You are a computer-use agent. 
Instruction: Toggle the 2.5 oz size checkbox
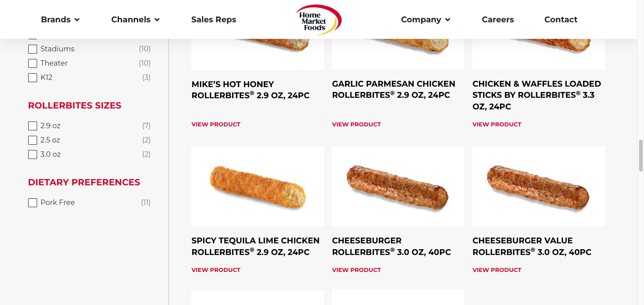tap(33, 140)
